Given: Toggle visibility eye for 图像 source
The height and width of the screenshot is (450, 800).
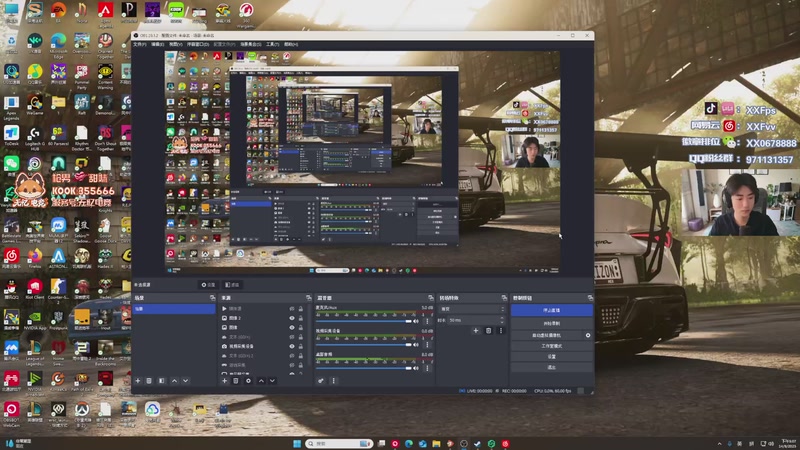Looking at the screenshot, I should point(292,328).
